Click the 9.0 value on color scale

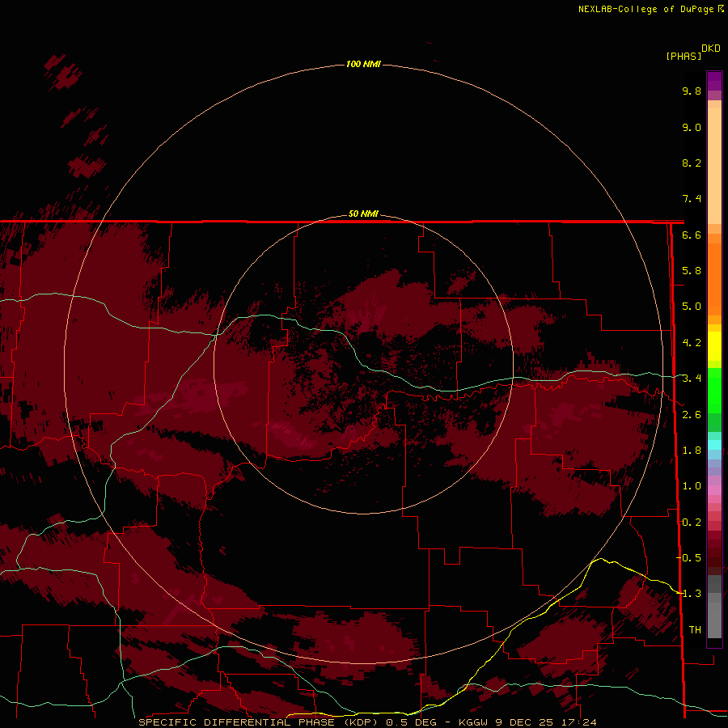pos(692,127)
